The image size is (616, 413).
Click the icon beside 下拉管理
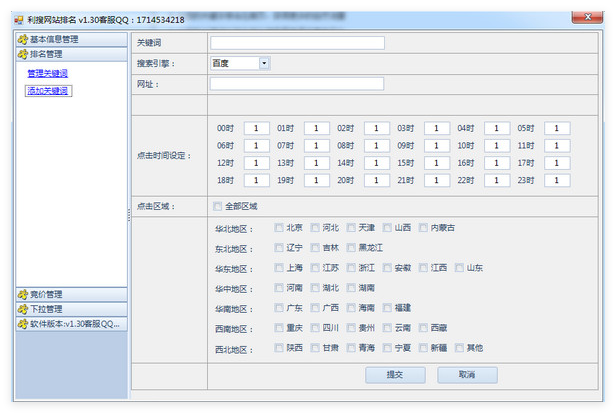pyautogui.click(x=23, y=309)
